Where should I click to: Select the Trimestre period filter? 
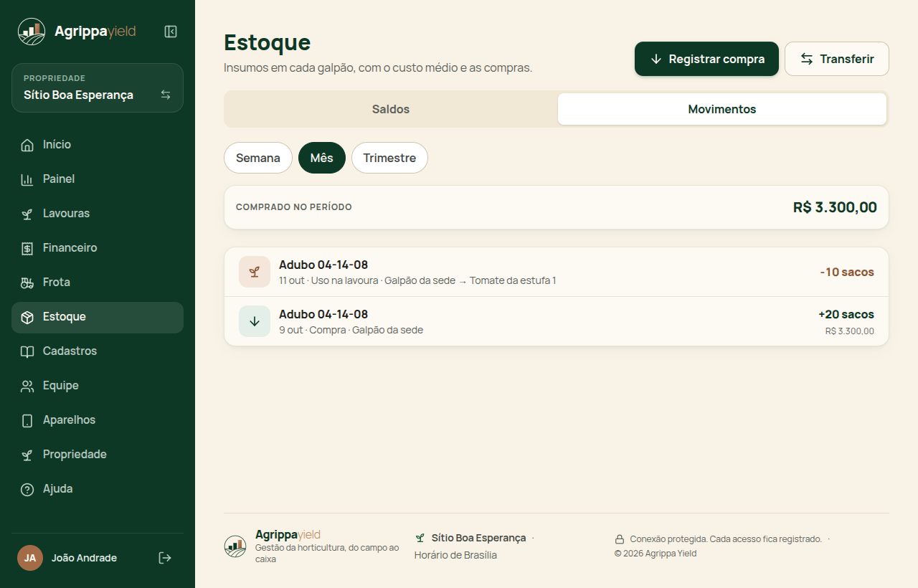389,158
